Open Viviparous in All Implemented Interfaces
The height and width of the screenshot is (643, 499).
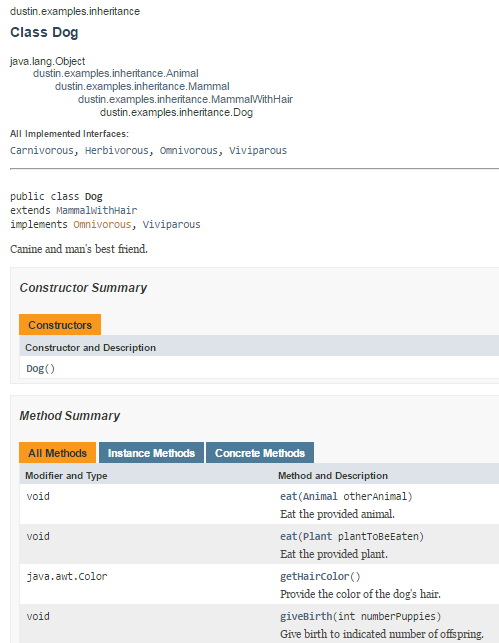pyautogui.click(x=258, y=150)
